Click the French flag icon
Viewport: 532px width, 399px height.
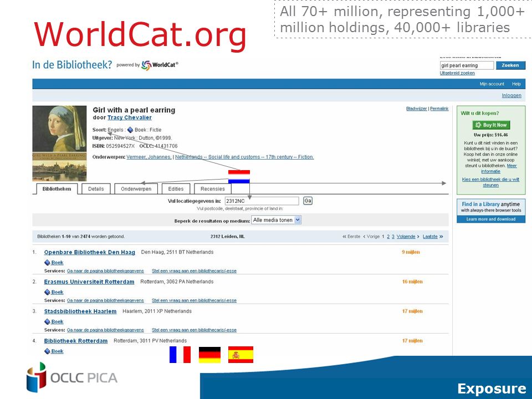pos(180,355)
